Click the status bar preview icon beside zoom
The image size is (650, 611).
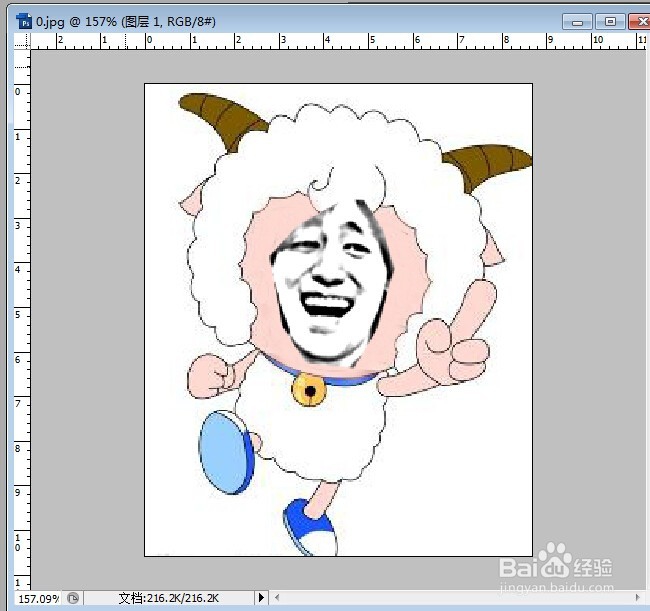(x=73, y=598)
